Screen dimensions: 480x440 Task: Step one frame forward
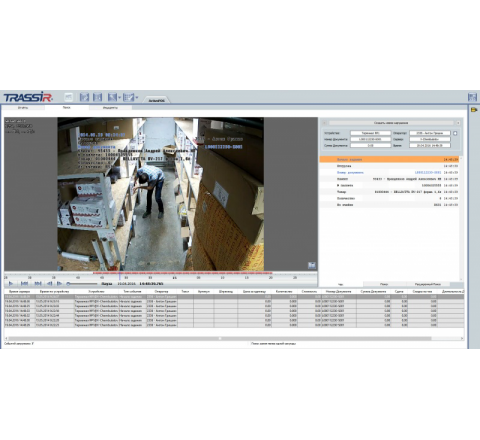tap(59, 283)
